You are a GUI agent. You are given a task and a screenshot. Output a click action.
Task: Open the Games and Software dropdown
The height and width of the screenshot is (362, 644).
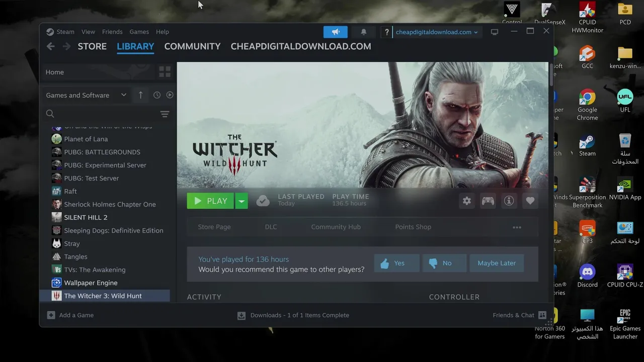(x=87, y=95)
